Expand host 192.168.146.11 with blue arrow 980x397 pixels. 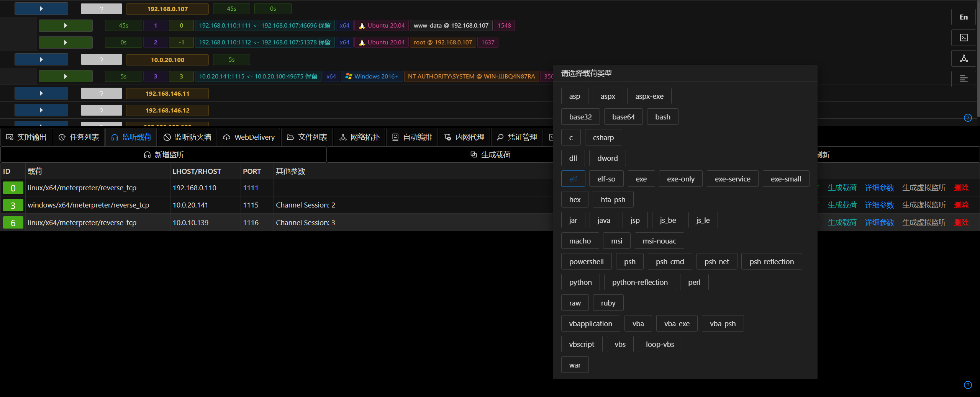41,93
